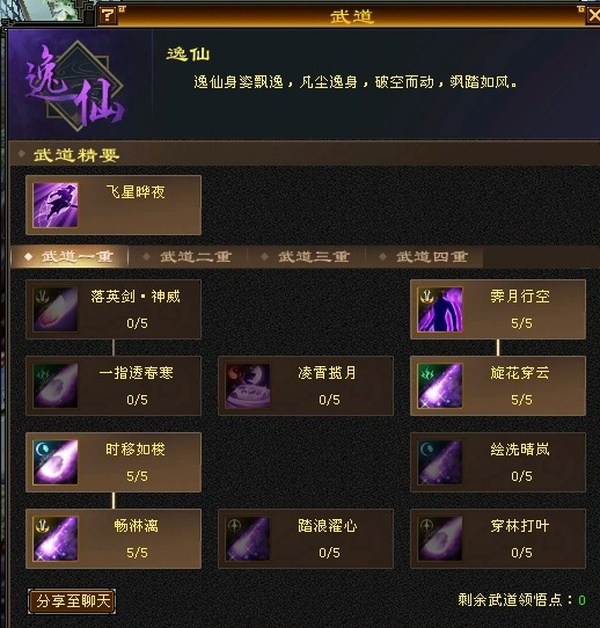Click the 穿林打叶 skill icon
600x628 pixels.
point(440,539)
